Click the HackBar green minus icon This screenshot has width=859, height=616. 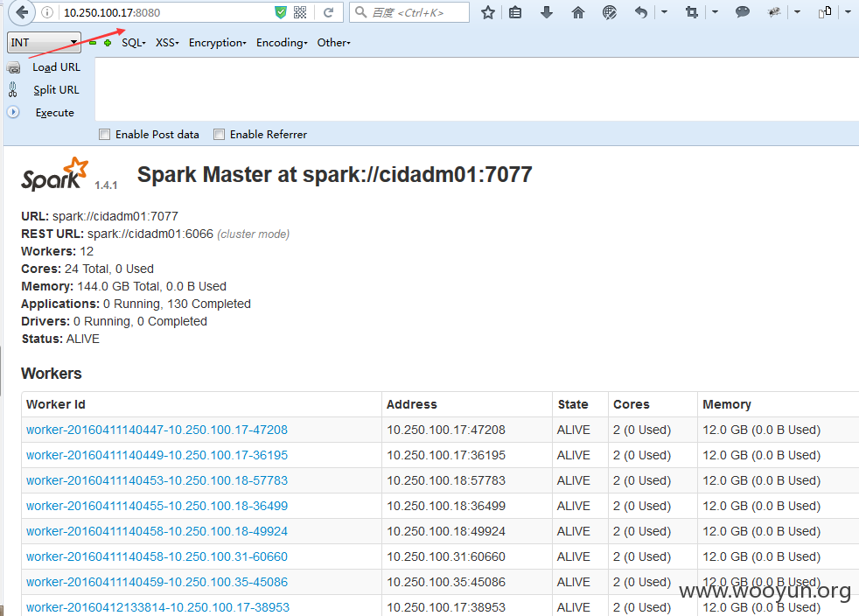tap(93, 43)
